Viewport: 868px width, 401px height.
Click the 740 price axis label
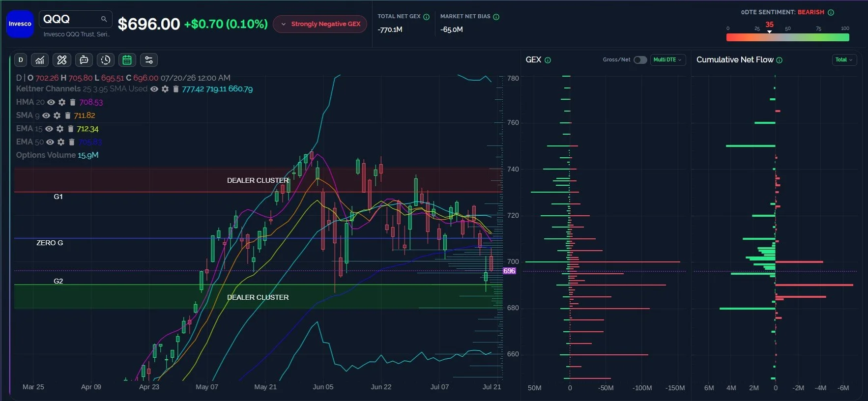[x=513, y=169]
